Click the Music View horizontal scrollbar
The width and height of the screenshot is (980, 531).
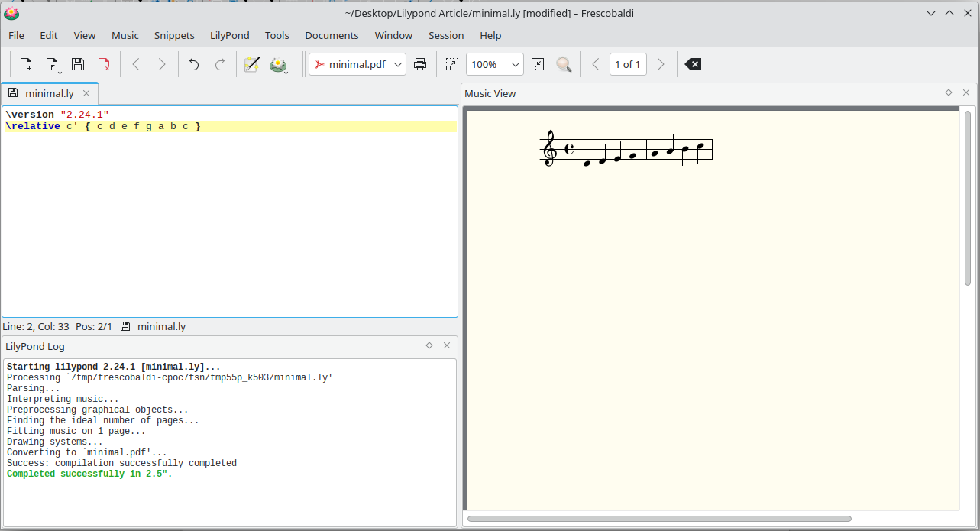point(659,519)
